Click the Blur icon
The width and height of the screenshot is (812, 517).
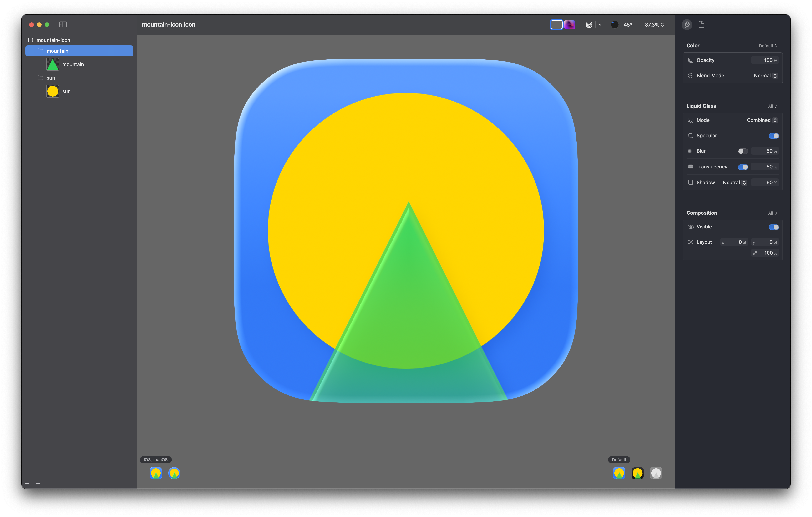(691, 151)
